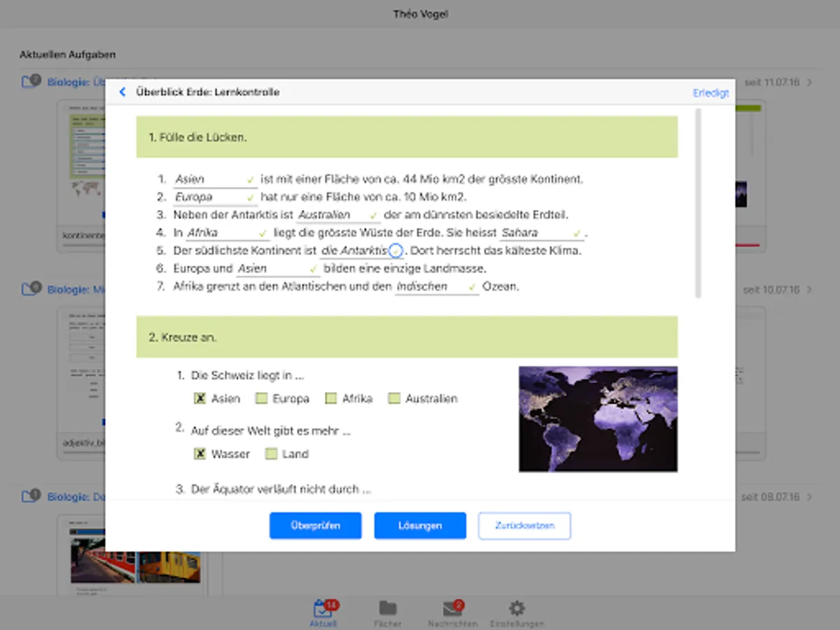Open the Aktuell tab with badge 14
The height and width of the screenshot is (630, 840).
[324, 613]
